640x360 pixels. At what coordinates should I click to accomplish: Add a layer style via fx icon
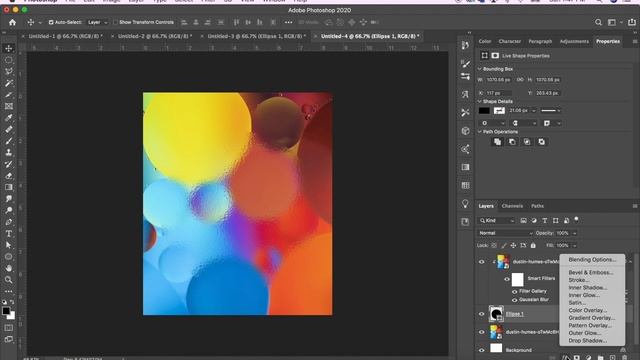click(565, 358)
